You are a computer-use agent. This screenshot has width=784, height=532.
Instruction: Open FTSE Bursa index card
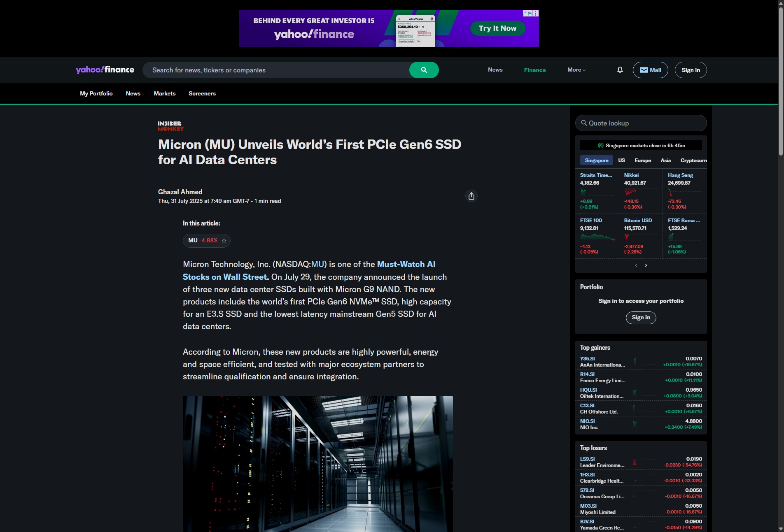pyautogui.click(x=685, y=236)
